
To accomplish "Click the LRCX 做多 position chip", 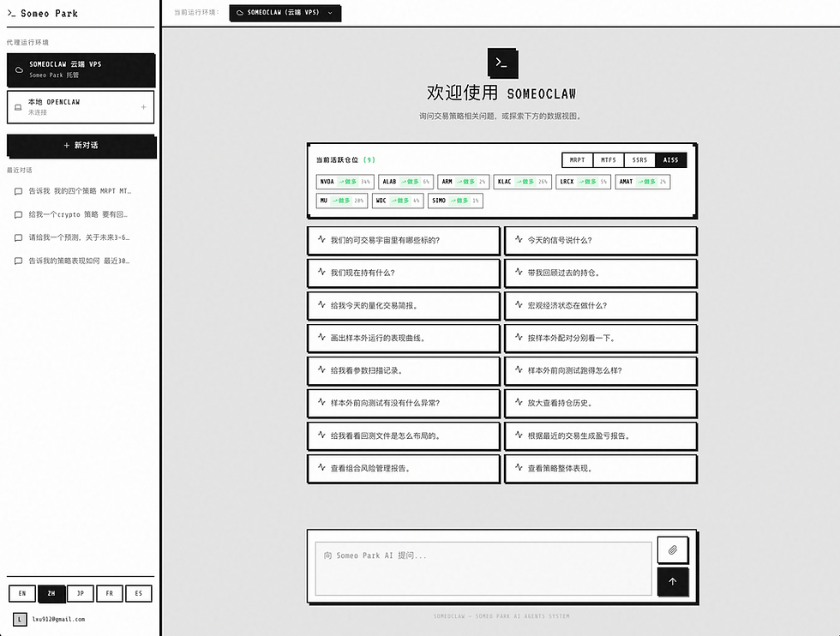I will tap(583, 183).
